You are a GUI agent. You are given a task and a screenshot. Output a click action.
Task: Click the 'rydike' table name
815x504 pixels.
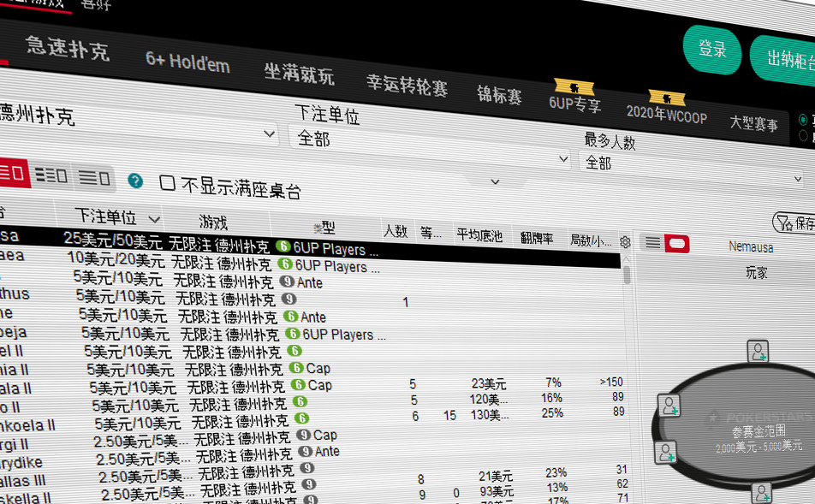[x=21, y=462]
